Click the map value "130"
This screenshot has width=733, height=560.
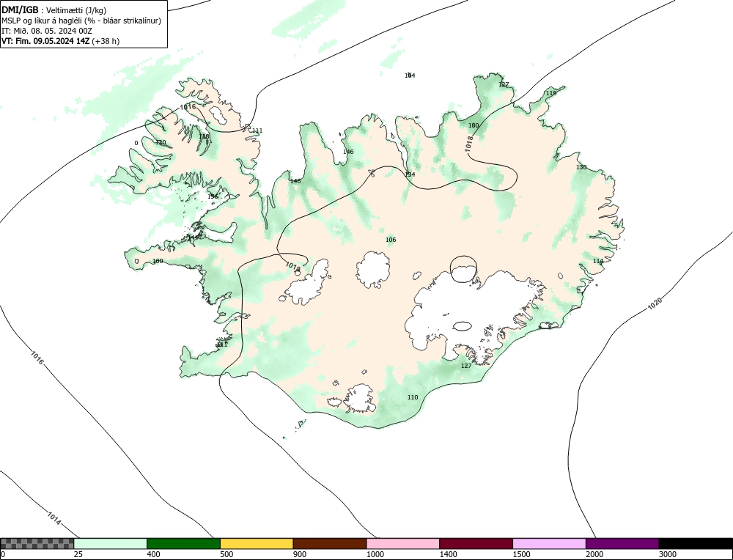tap(581, 167)
